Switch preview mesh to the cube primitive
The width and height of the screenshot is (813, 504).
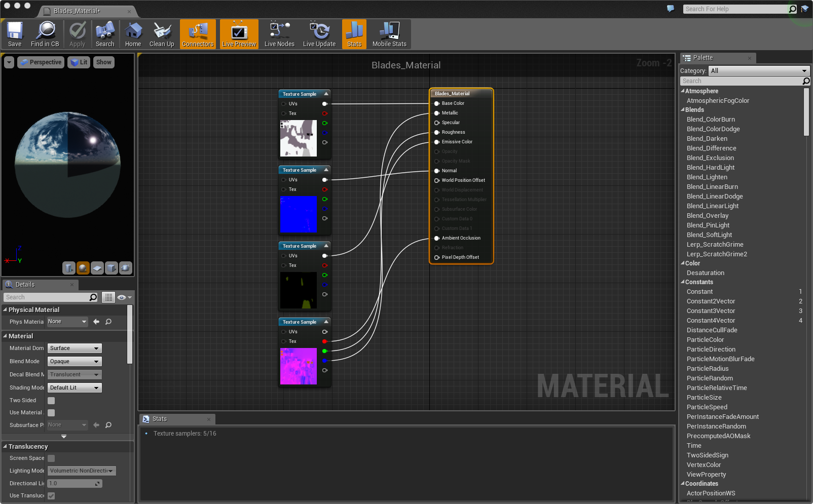(x=112, y=268)
